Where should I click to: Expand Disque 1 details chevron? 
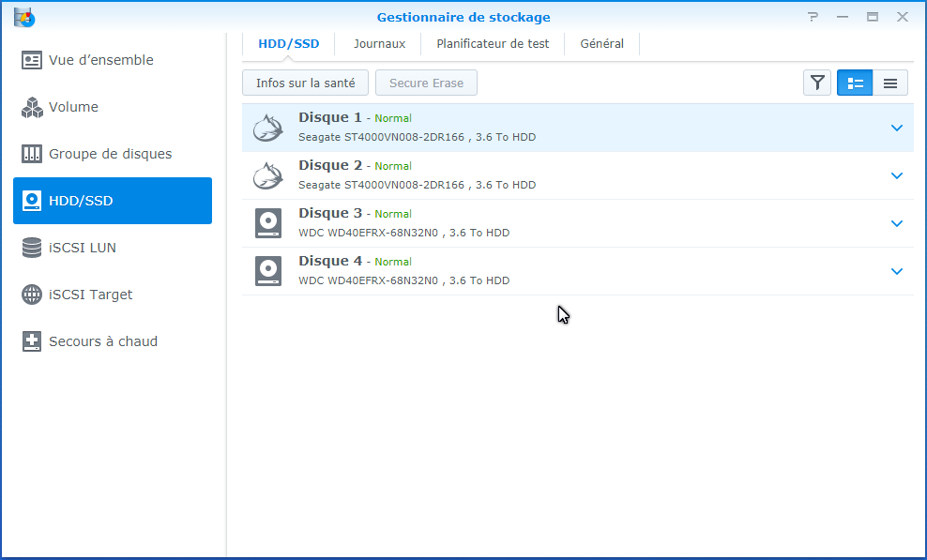(x=897, y=128)
